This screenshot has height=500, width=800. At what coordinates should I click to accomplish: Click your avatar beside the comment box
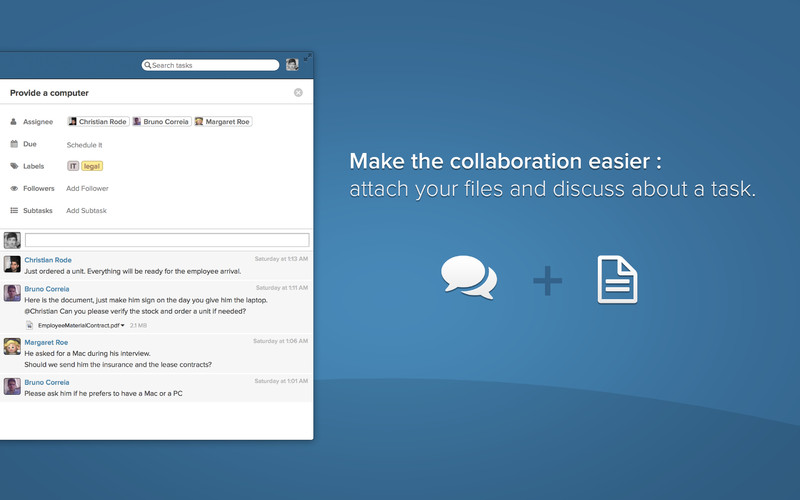coord(12,240)
